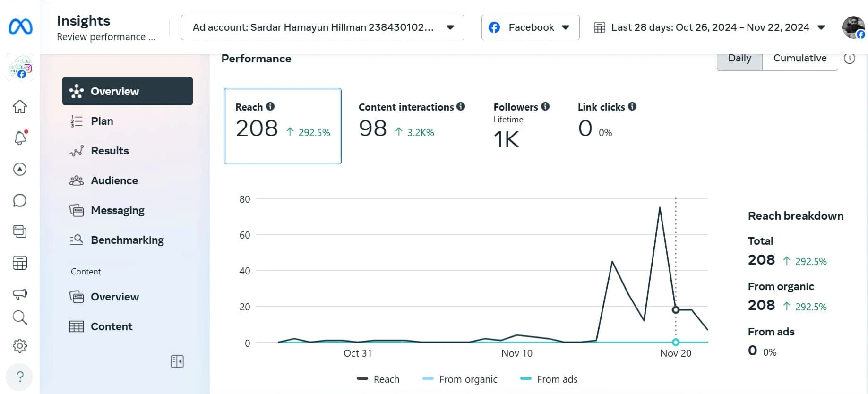
Task: Click the Nov 20 data point on chart
Action: (x=676, y=310)
